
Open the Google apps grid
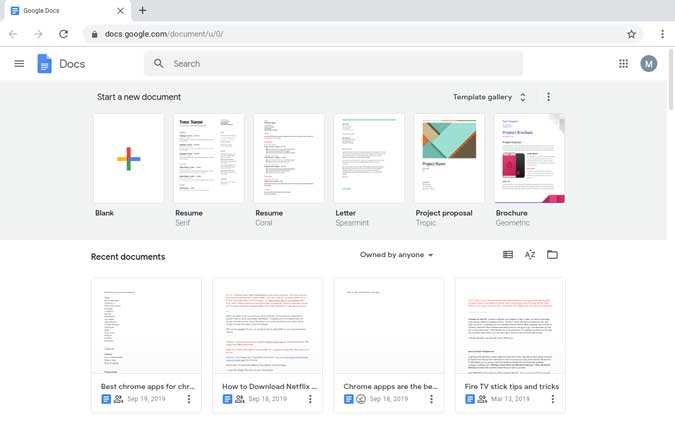623,64
